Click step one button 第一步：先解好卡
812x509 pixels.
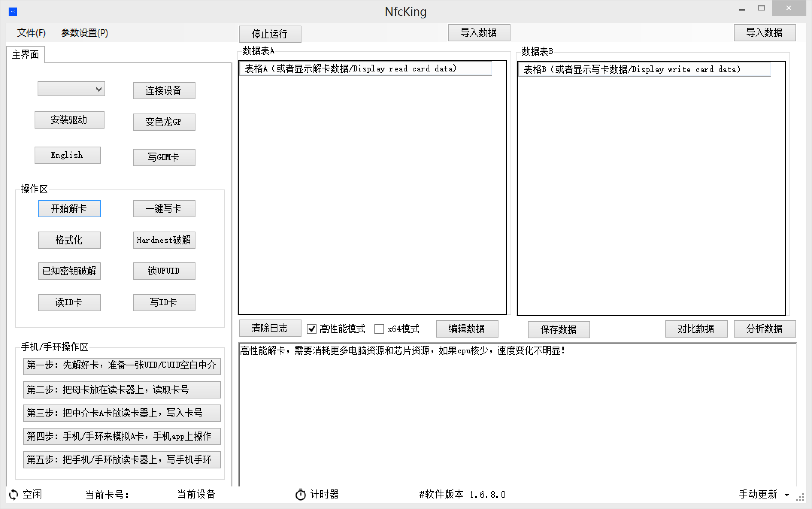[122, 367]
